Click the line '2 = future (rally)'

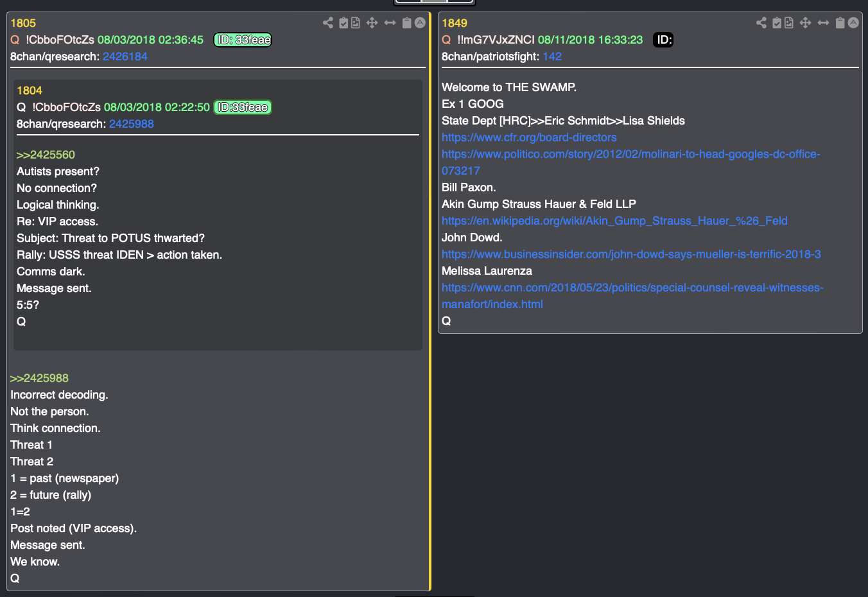(51, 495)
